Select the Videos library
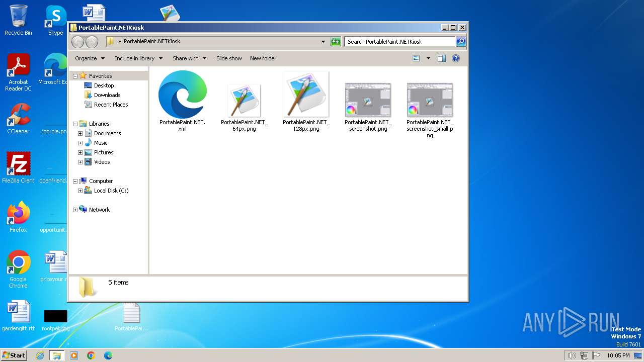Viewport: 644px width, 362px height. 102,162
